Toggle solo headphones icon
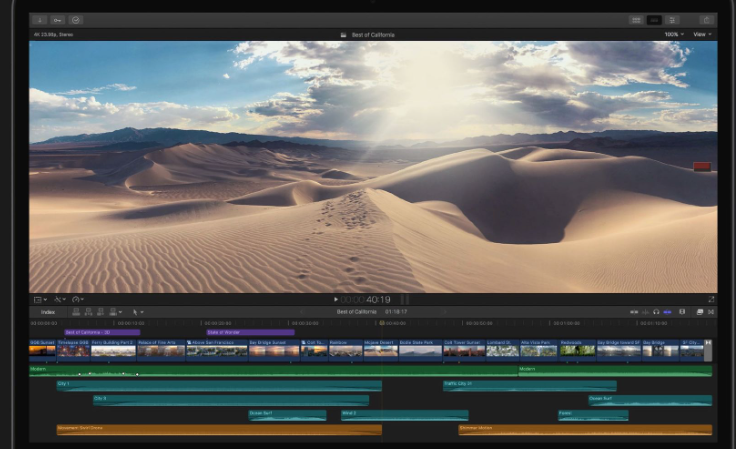This screenshot has width=736, height=449. [656, 312]
